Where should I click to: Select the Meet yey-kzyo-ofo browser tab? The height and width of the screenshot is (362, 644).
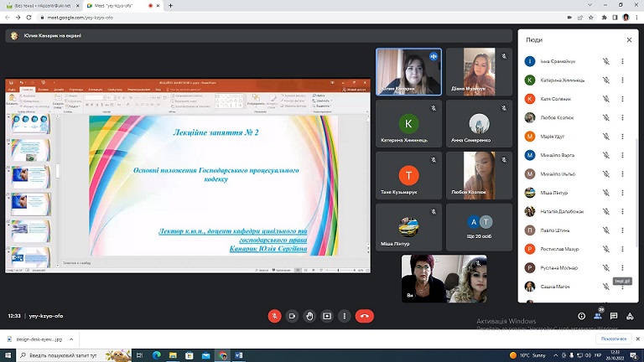122,6
